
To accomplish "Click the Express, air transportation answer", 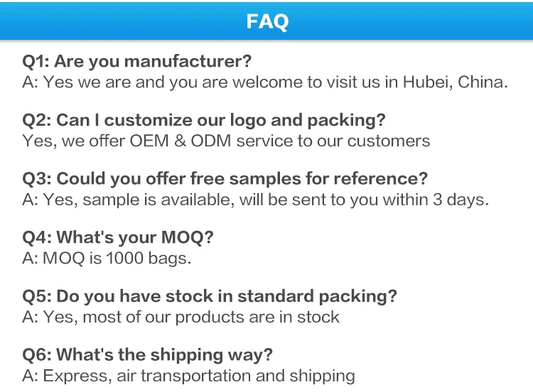I will point(188,376).
